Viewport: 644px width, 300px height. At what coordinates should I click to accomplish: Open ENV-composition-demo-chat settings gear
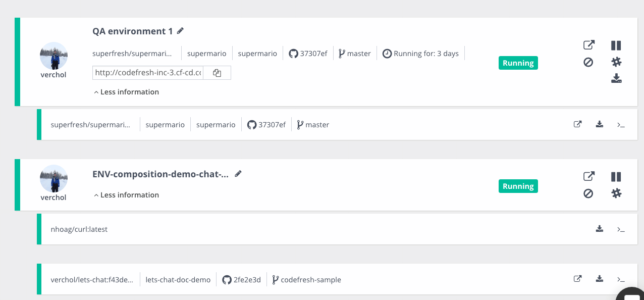click(616, 193)
